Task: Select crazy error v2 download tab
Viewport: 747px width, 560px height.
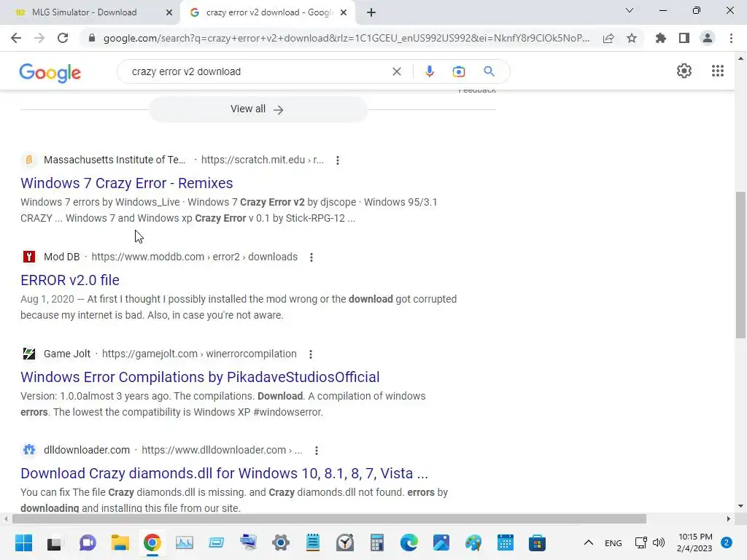Action: click(269, 12)
